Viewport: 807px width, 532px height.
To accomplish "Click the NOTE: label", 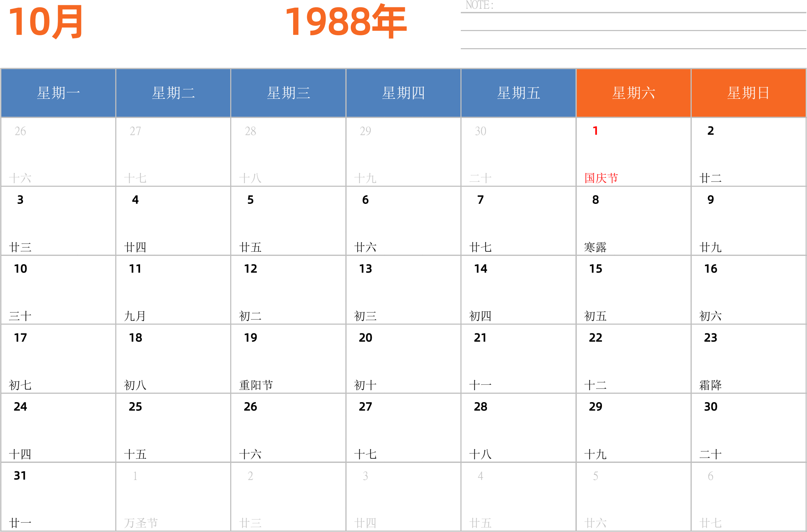I will (x=479, y=5).
